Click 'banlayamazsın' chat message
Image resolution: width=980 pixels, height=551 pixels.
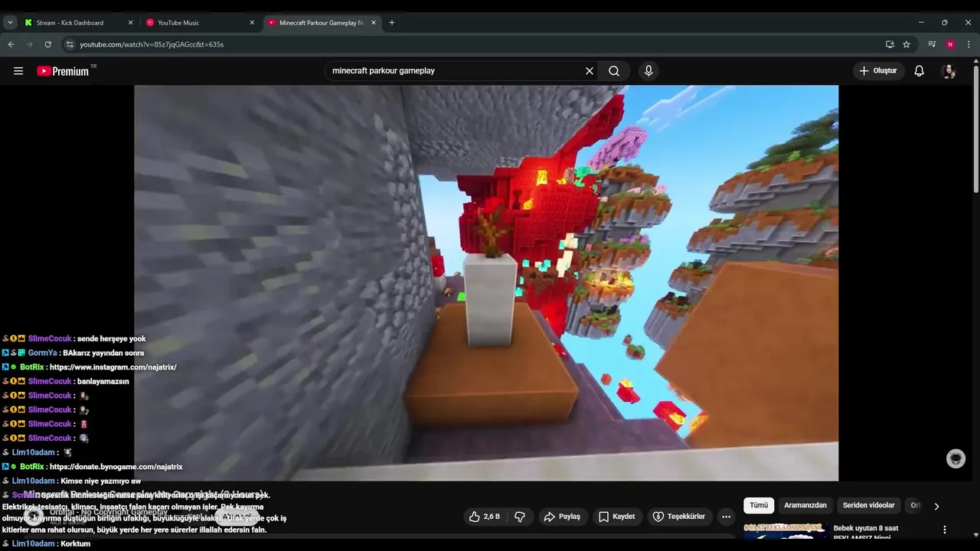point(103,381)
